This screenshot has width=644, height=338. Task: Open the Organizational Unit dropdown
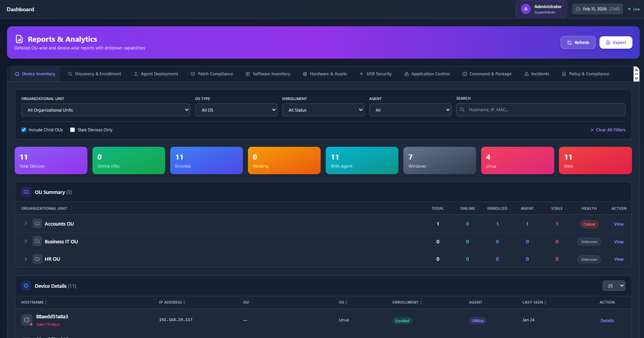(105, 110)
